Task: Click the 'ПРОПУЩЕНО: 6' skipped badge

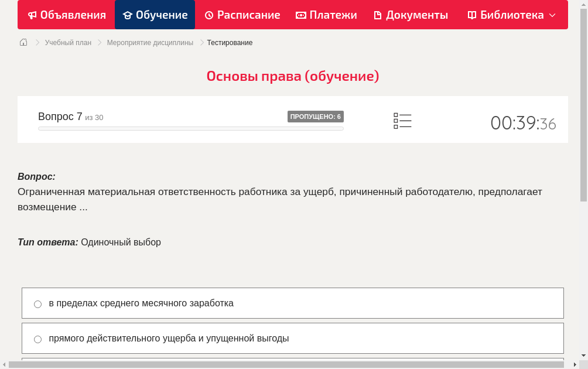Action: tap(316, 117)
